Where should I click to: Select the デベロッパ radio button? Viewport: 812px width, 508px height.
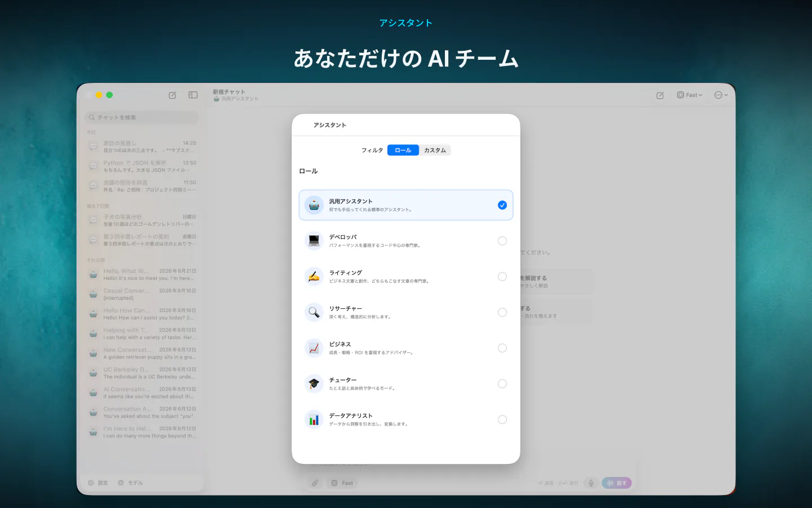pyautogui.click(x=502, y=241)
